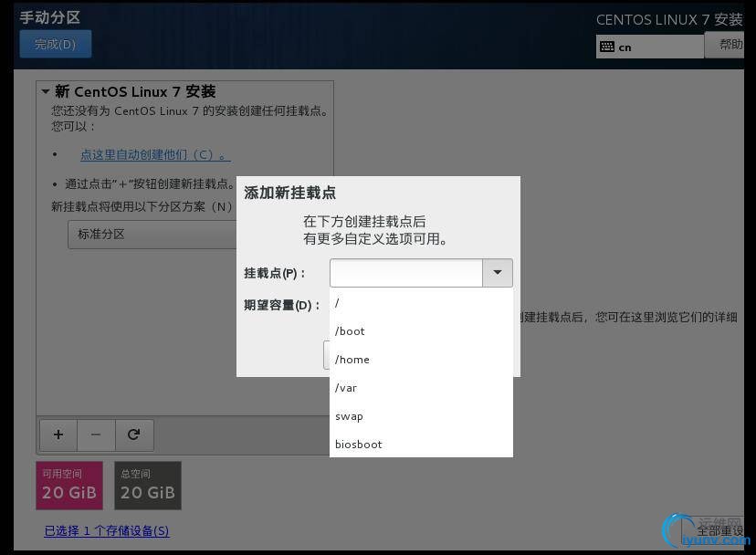Pick swap from the mount point list
The height and width of the screenshot is (555, 756).
(421, 416)
